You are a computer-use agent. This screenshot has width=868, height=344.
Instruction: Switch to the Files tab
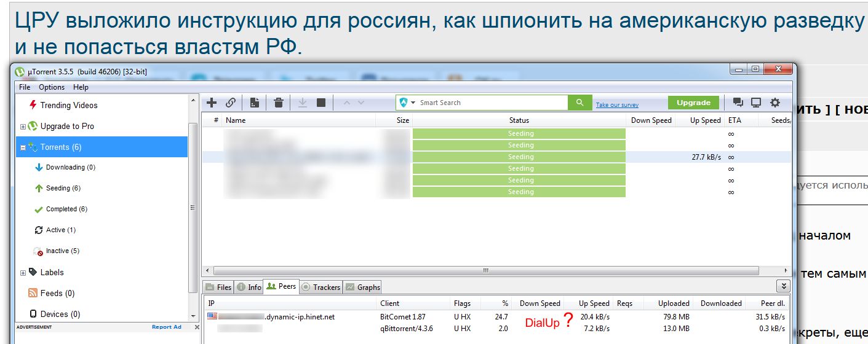218,287
